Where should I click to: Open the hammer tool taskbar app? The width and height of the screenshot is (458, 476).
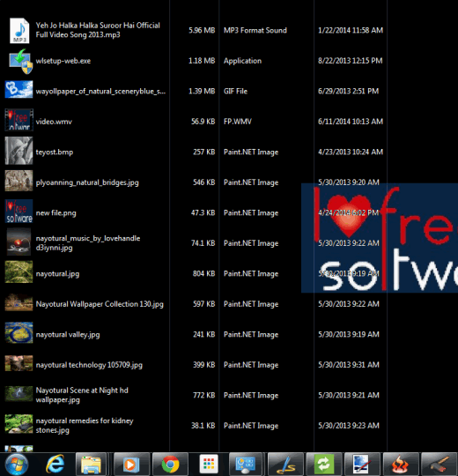tap(440, 465)
